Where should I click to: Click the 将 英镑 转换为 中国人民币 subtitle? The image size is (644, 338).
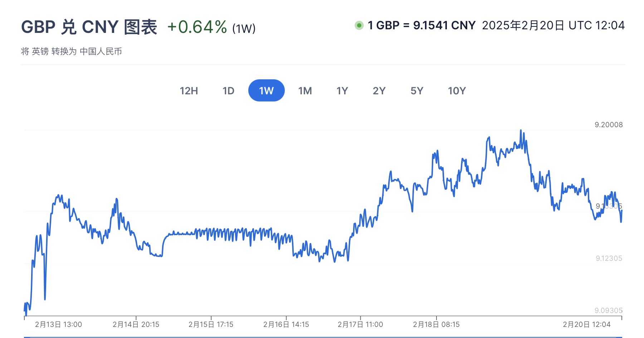pos(72,51)
